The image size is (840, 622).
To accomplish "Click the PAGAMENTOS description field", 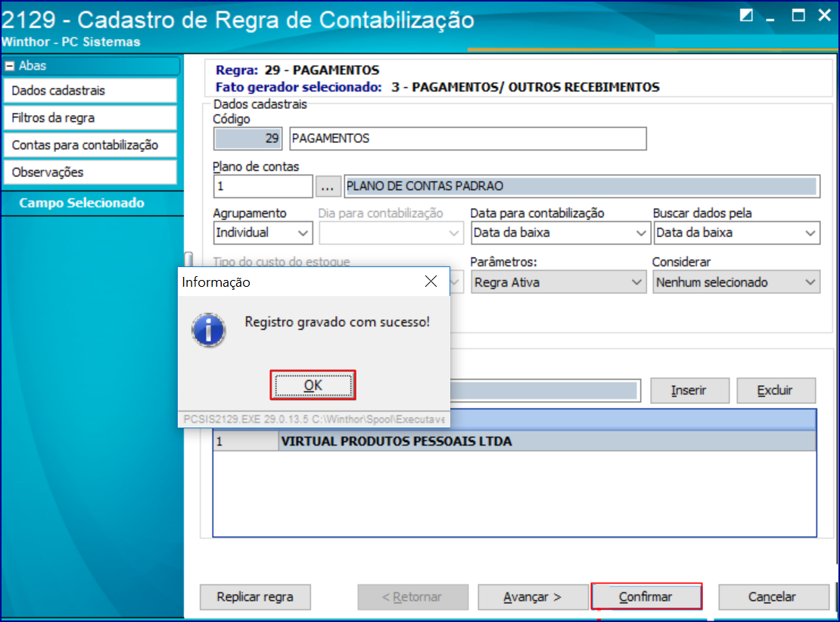I will (x=468, y=138).
